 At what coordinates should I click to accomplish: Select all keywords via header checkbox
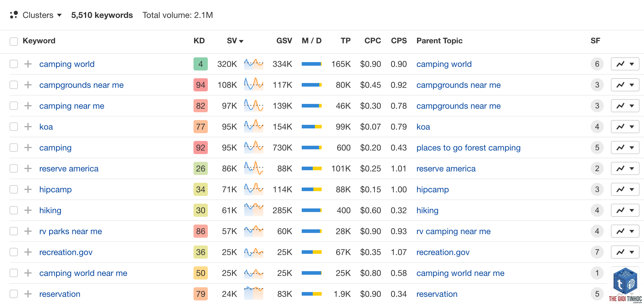pyautogui.click(x=14, y=41)
